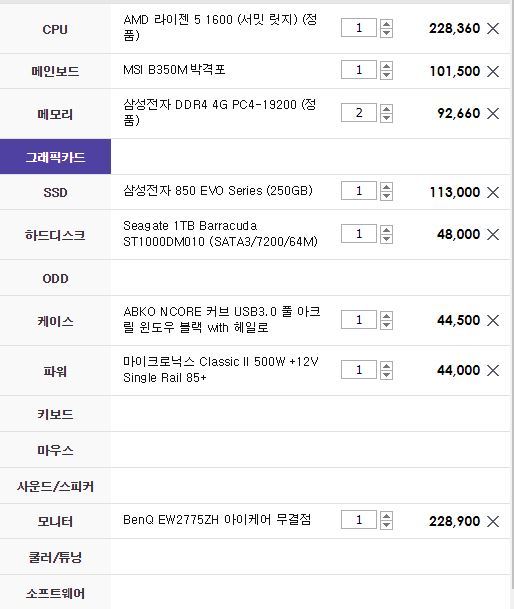Select the 쿨러/튜닝 category
This screenshot has height=609, width=514.
pyautogui.click(x=55, y=557)
